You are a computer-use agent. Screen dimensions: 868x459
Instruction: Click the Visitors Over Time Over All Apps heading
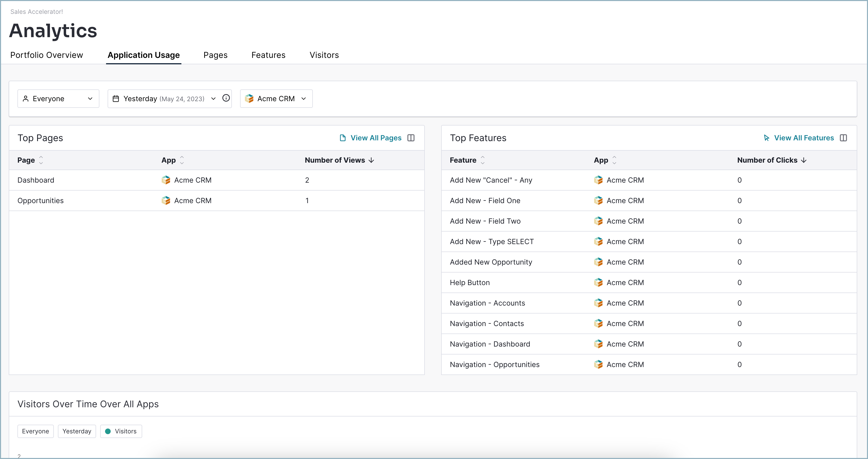[88, 404]
